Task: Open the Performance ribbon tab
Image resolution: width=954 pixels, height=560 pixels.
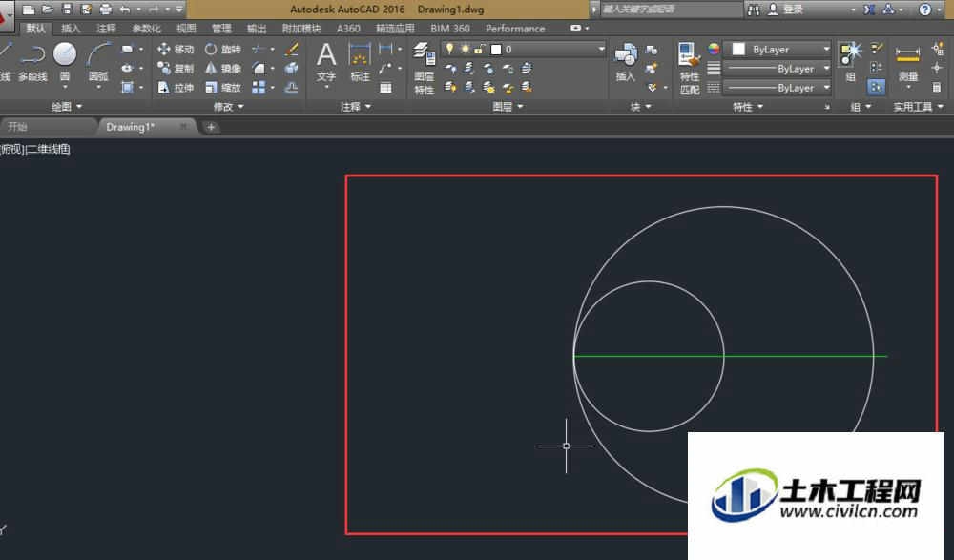Action: [x=515, y=29]
